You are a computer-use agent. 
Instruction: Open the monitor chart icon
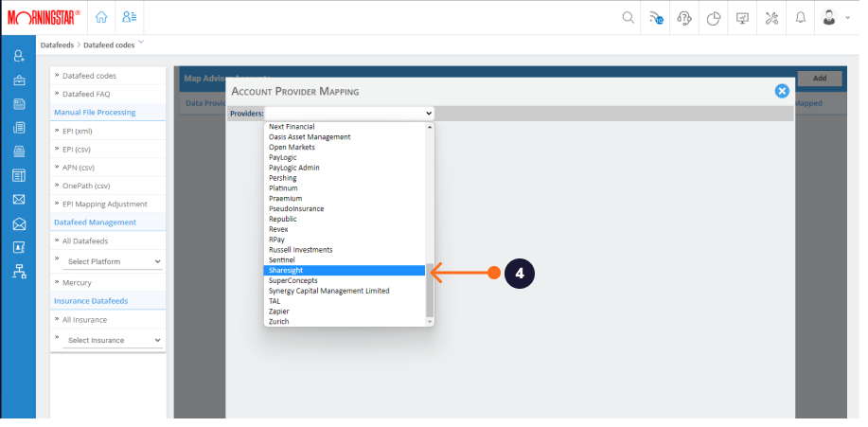click(742, 18)
